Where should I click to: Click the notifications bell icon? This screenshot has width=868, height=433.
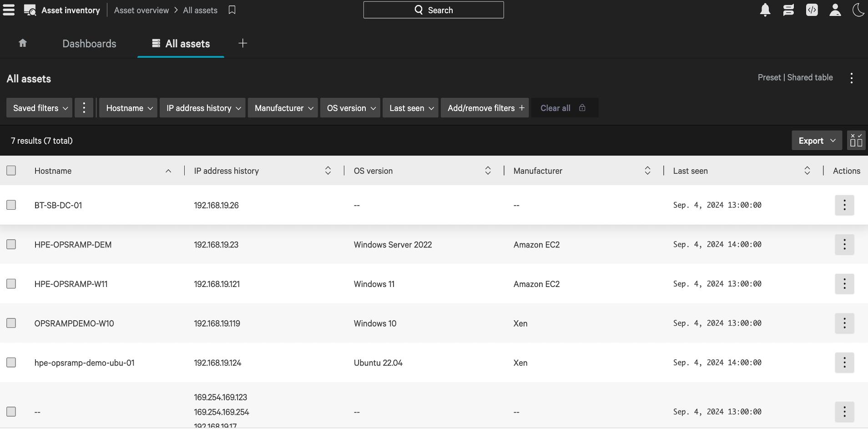coord(765,10)
